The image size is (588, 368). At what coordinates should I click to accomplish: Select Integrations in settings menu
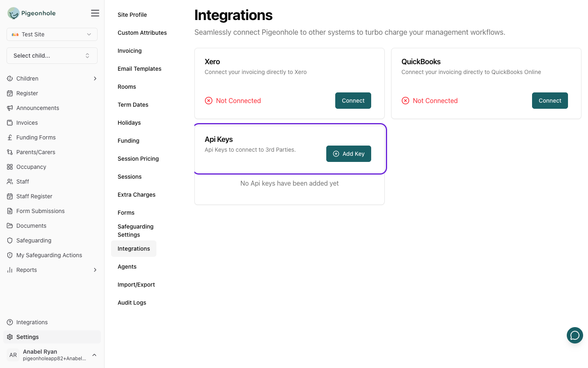point(134,249)
